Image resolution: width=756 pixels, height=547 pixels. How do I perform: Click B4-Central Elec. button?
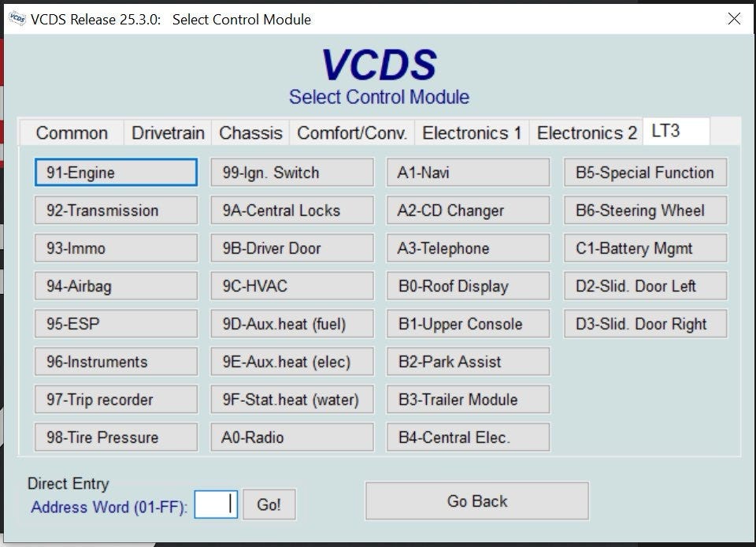pos(468,437)
